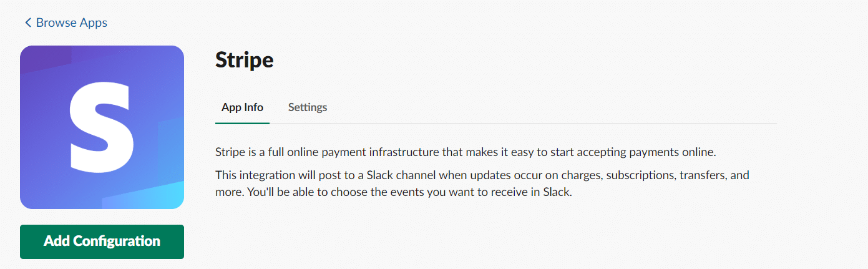Image resolution: width=868 pixels, height=269 pixels.
Task: Click the paragraph starting "This integration will post"
Action: pyautogui.click(x=482, y=183)
